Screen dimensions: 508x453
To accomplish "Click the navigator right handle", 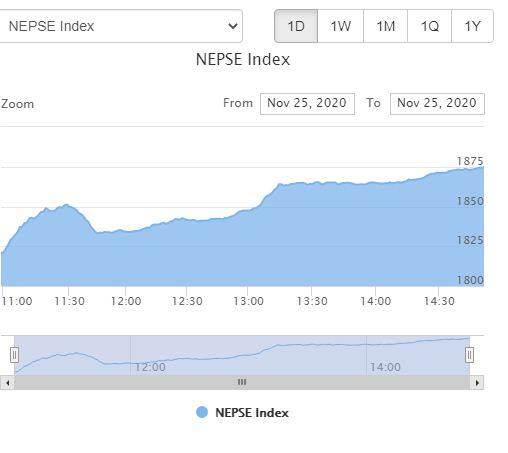I will [x=469, y=355].
